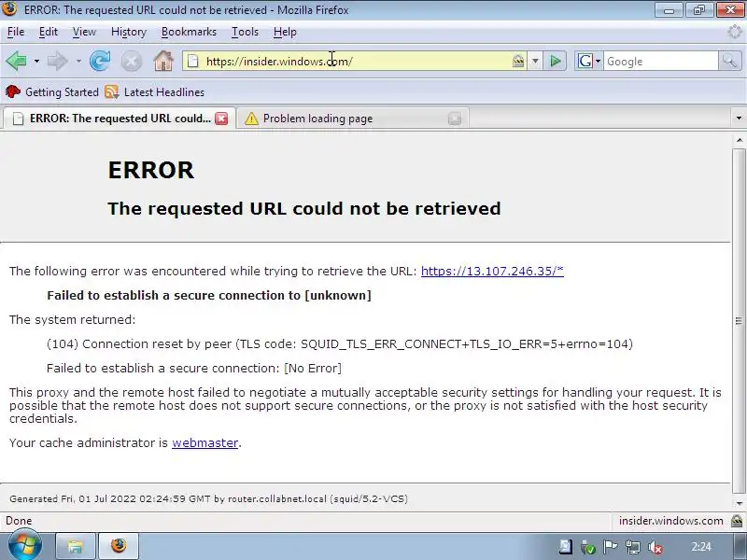Open the Google search engine selector
Image resolution: width=747 pixels, height=560 pixels.
pos(589,61)
